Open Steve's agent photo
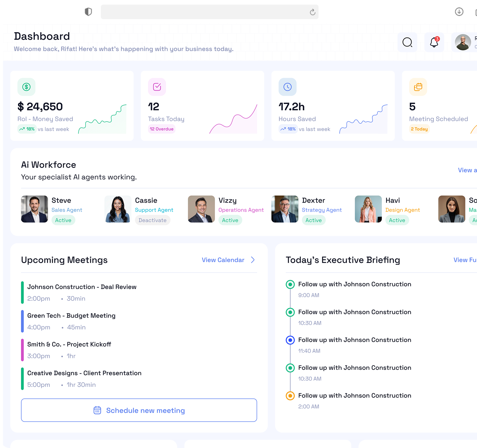The width and height of the screenshot is (477, 448). (34, 209)
